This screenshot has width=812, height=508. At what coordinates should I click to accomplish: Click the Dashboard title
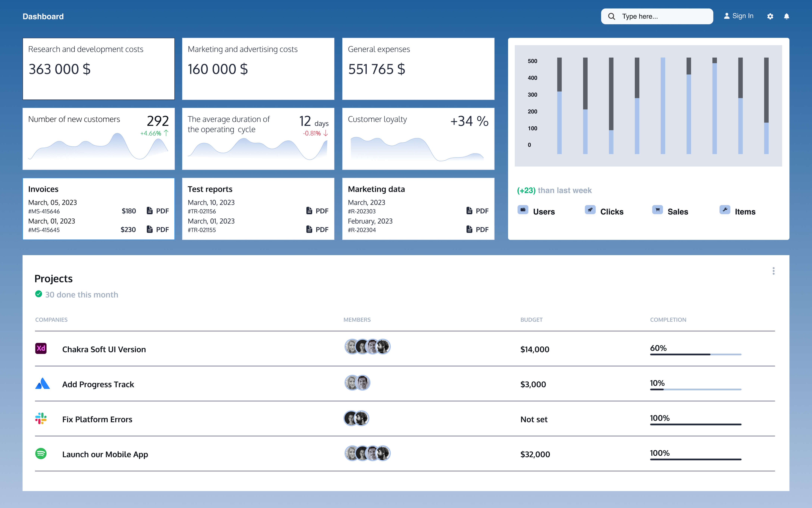click(x=43, y=17)
